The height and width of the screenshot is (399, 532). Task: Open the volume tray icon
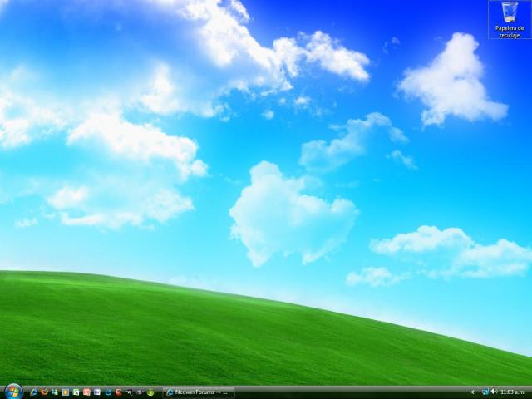point(494,392)
